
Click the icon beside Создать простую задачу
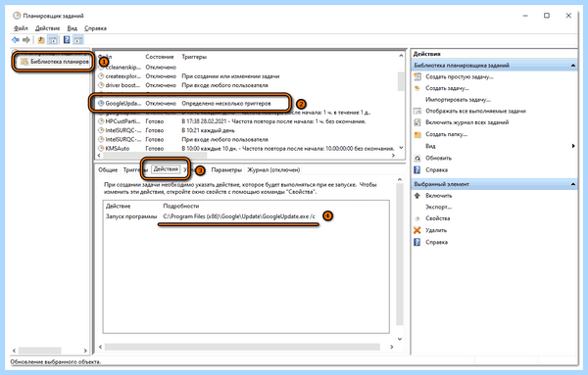(417, 76)
